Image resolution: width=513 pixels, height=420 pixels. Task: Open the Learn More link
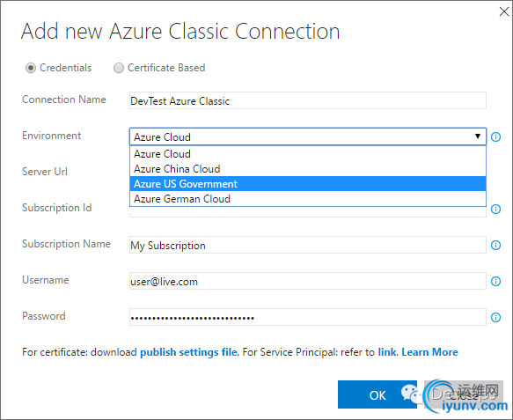coord(429,352)
